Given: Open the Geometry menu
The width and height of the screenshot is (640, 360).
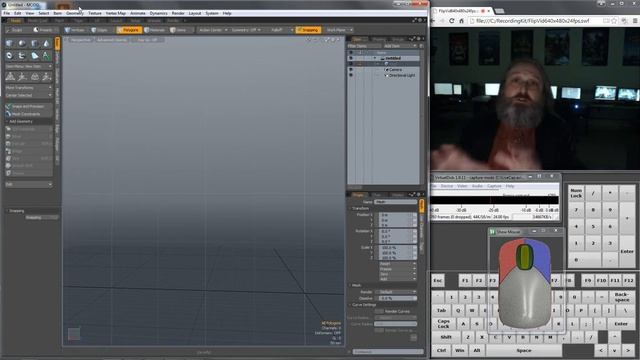Looking at the screenshot, I should pyautogui.click(x=75, y=13).
